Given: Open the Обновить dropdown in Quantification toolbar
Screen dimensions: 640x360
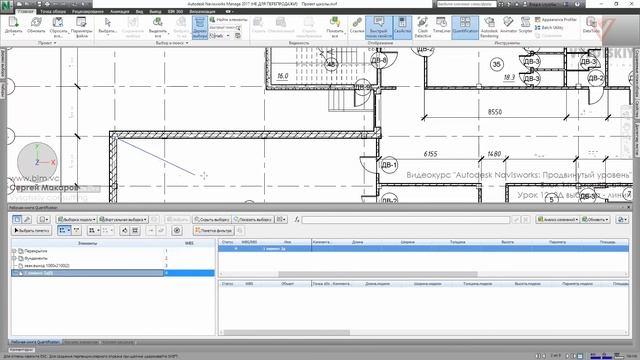Looking at the screenshot, I should [595, 220].
